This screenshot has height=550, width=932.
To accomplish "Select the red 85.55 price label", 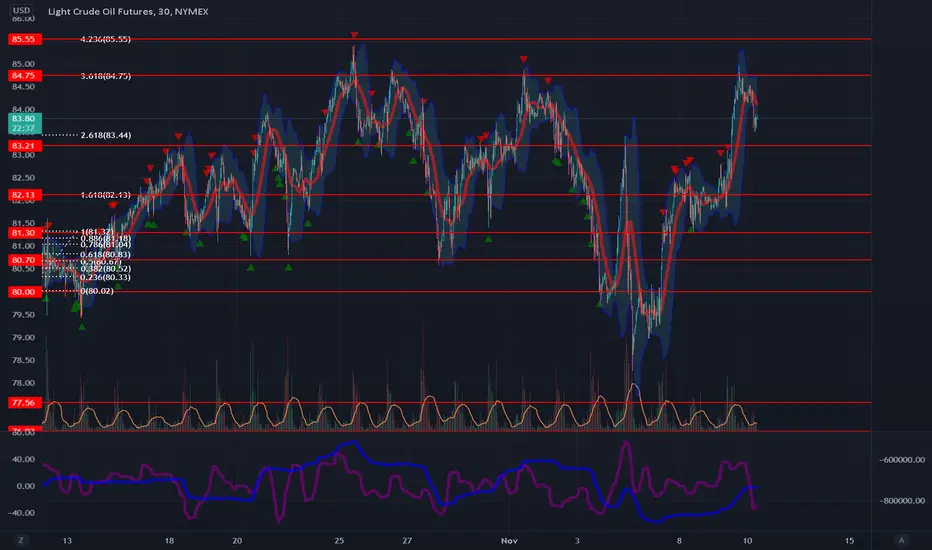I will pyautogui.click(x=24, y=39).
